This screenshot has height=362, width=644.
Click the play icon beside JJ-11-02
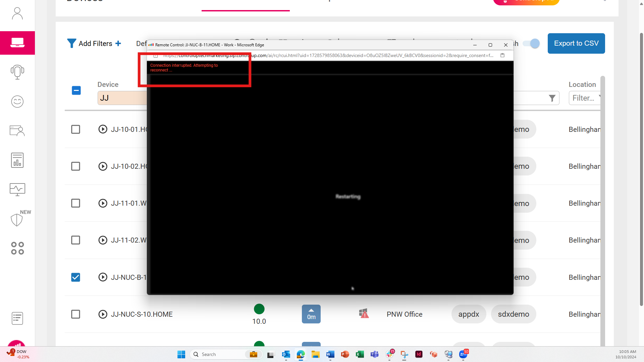103,240
